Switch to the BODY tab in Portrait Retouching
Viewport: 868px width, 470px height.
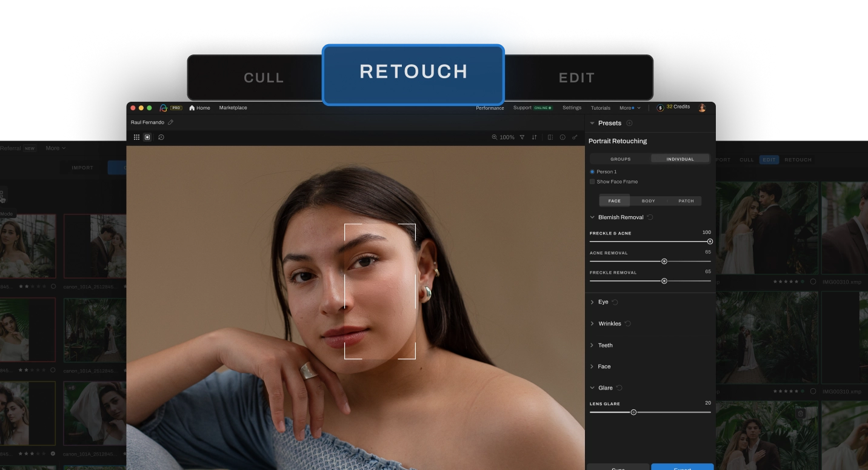(648, 200)
